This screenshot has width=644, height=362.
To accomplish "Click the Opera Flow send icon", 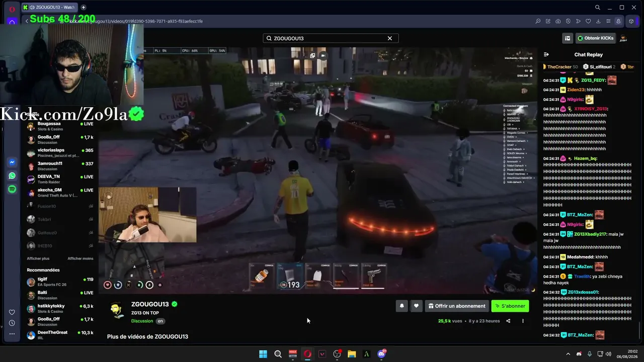I will tap(578, 21).
